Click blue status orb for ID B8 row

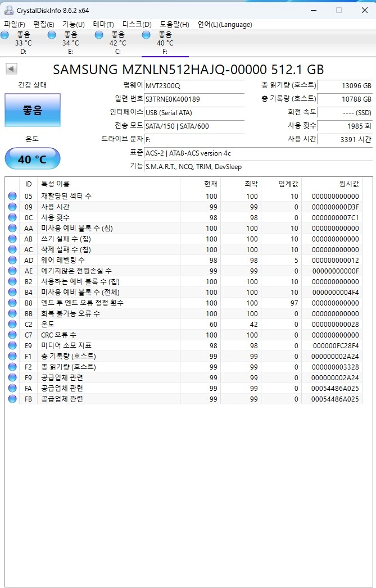(x=12, y=303)
